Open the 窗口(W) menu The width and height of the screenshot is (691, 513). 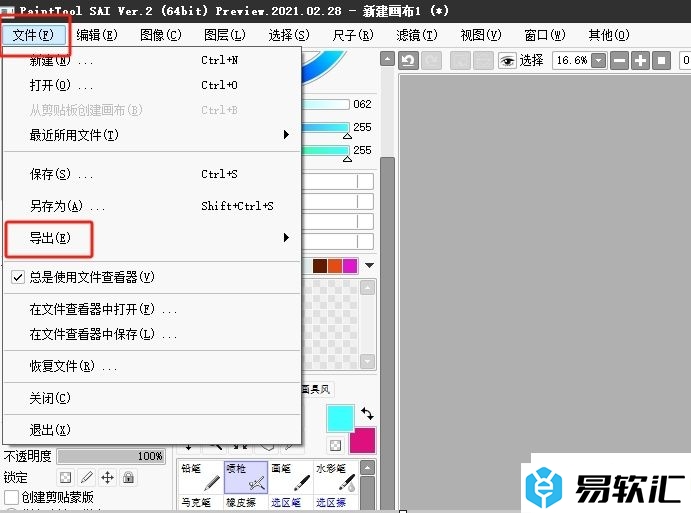click(x=545, y=35)
